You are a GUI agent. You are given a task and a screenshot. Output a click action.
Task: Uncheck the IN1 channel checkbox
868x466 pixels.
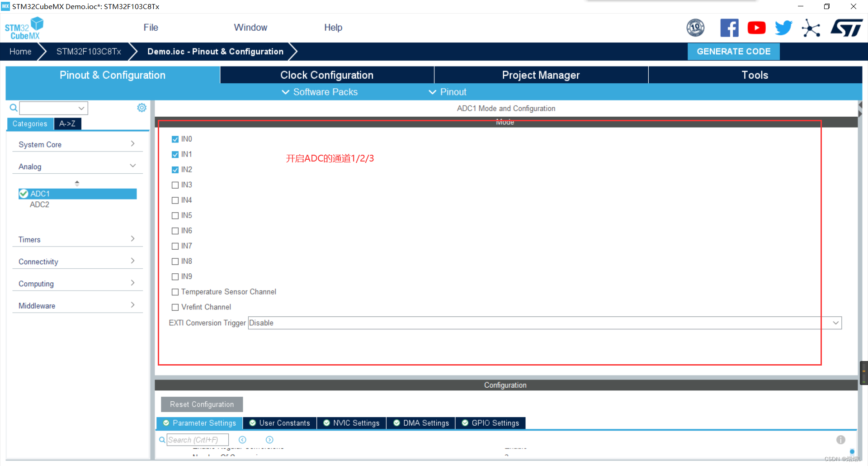click(175, 155)
